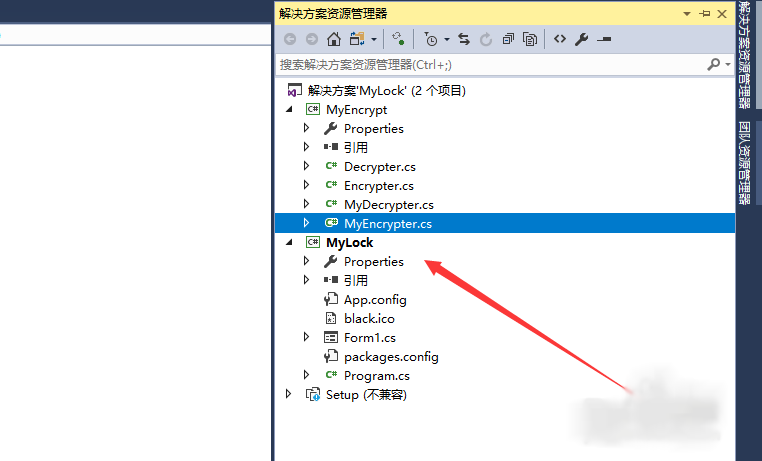Expand Properties under MyEncrypt

coord(306,128)
